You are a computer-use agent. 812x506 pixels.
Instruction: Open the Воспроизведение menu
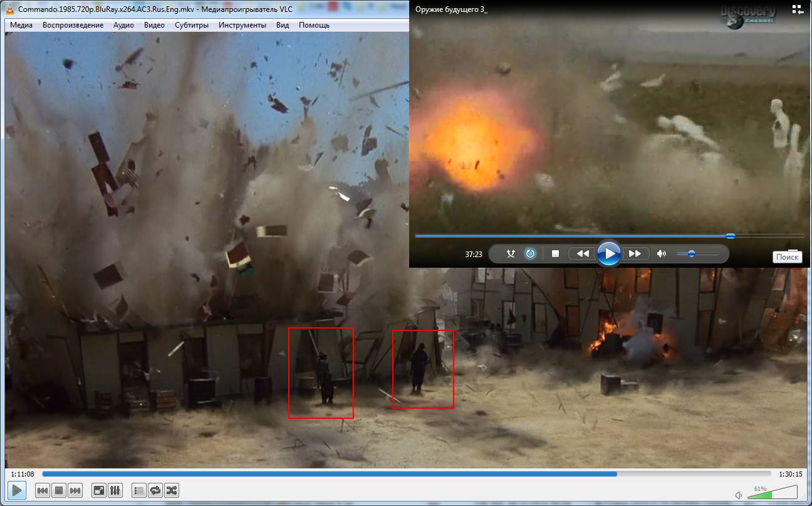click(73, 25)
